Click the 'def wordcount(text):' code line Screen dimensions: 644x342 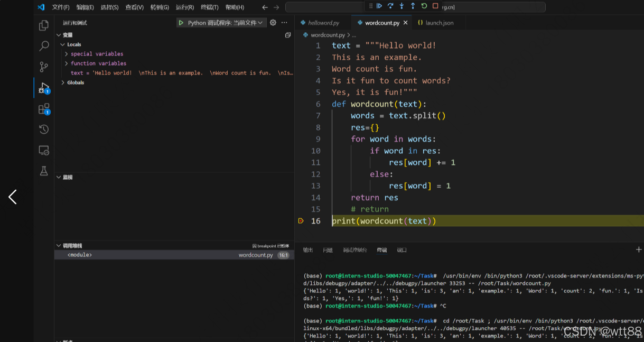pos(379,104)
